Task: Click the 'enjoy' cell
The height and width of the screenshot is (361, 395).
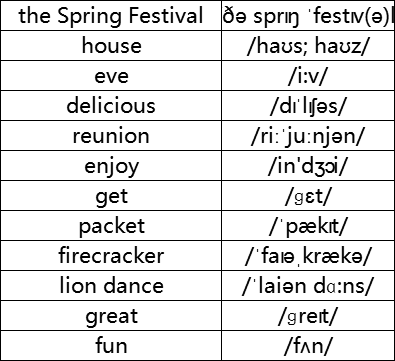Action: pos(111,165)
